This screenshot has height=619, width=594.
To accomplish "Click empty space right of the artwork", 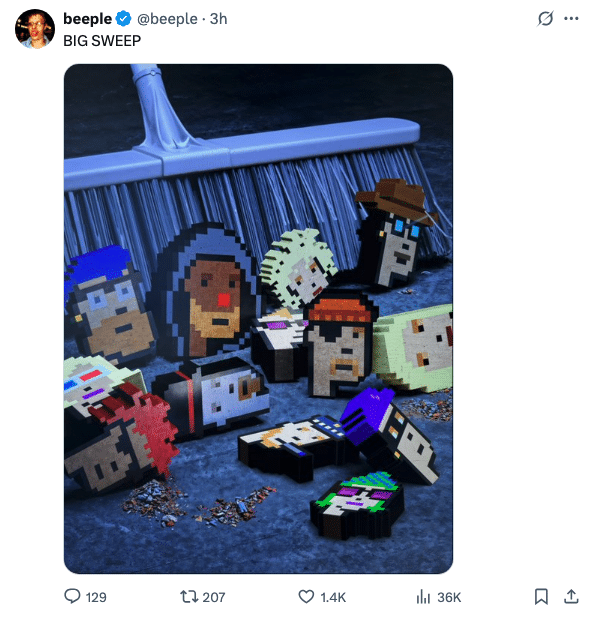I will pyautogui.click(x=521, y=316).
